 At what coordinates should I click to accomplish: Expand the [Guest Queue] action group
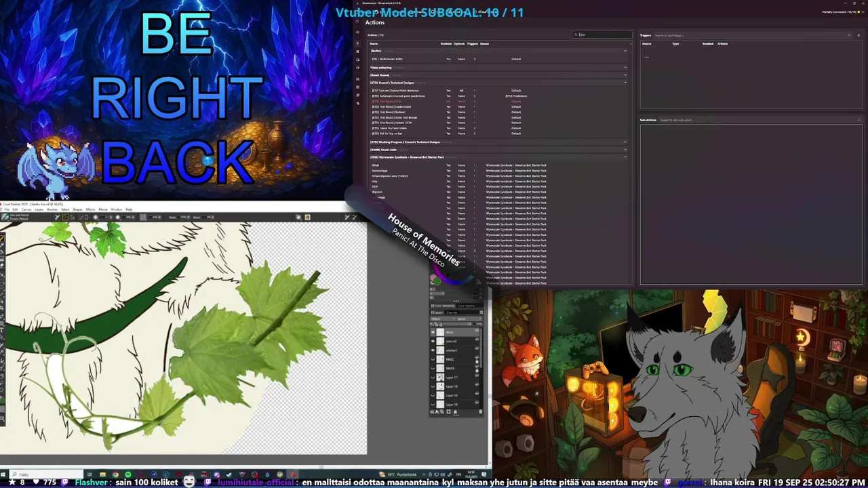pyautogui.click(x=625, y=75)
